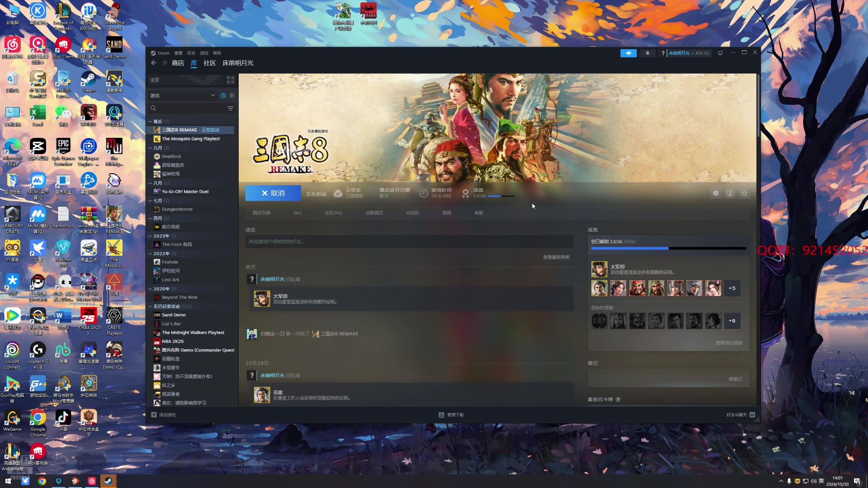The height and width of the screenshot is (488, 868).
Task: Go forward with the navigation right arrow
Action: coord(164,63)
